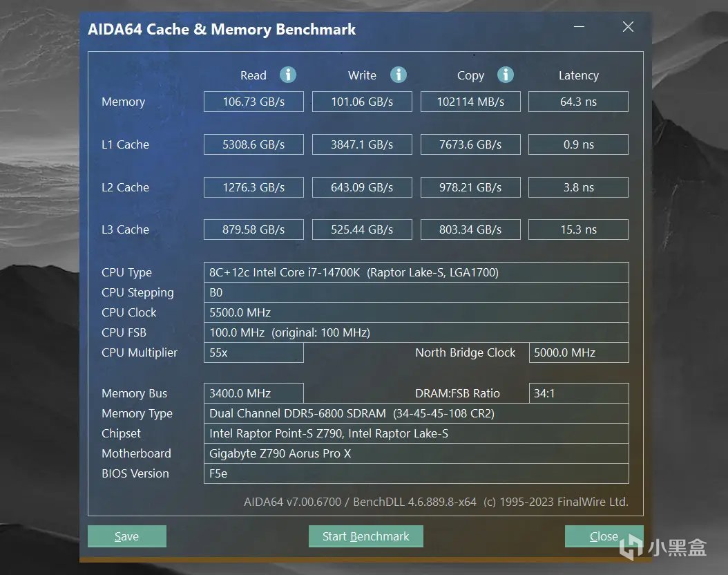Select L1 Cache write 3847.1 GB/s

pyautogui.click(x=362, y=144)
